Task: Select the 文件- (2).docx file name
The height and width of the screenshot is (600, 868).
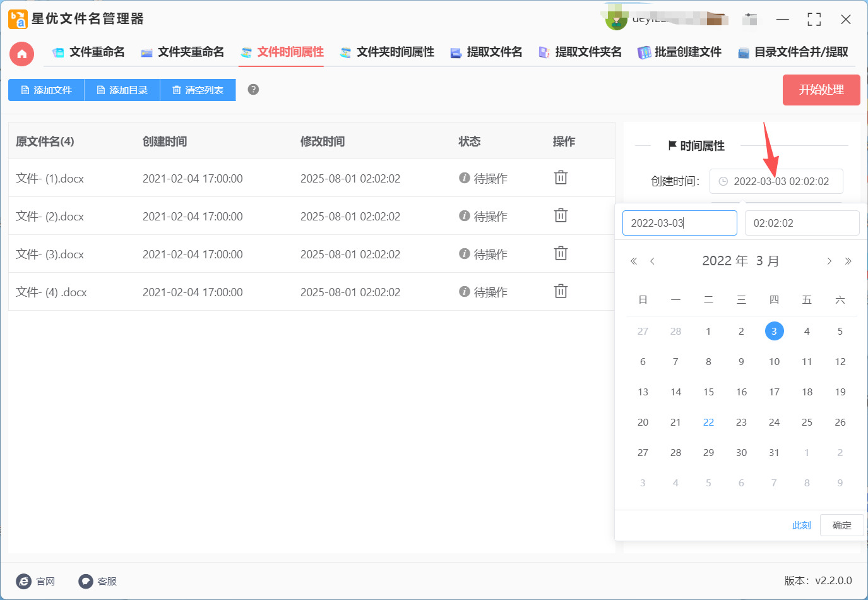Action: (x=50, y=217)
